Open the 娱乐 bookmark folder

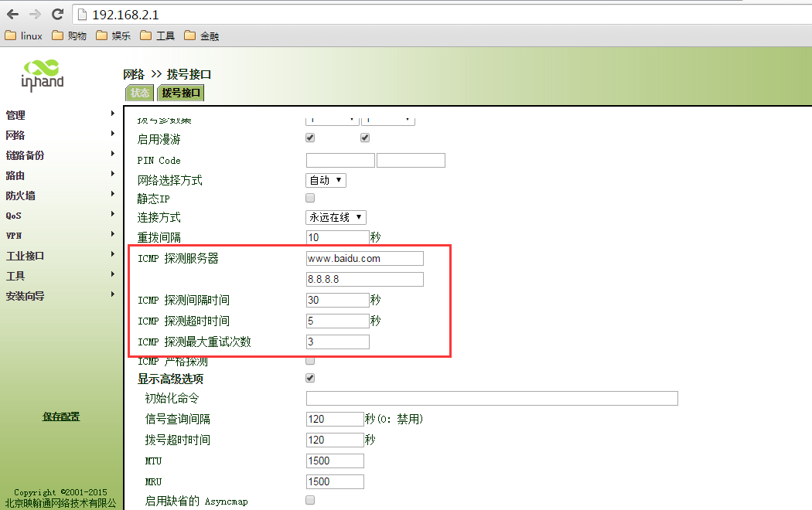click(113, 36)
